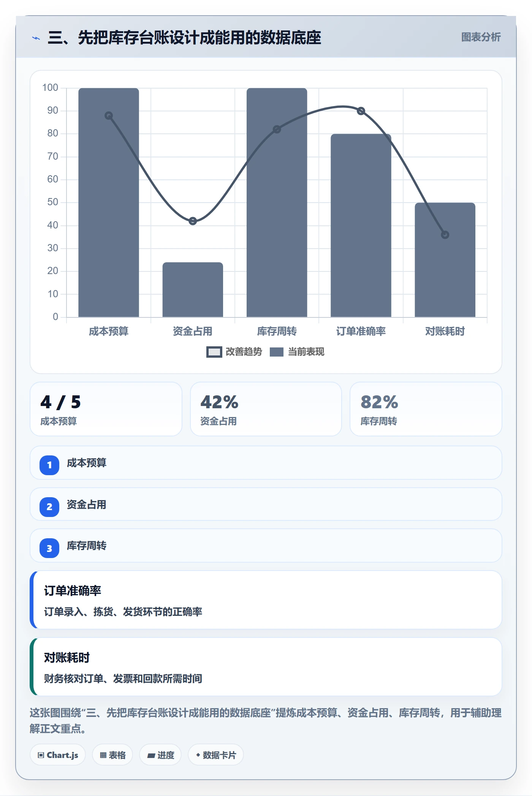Click the summary paragraph starting with 这张图围绕
Screen dimensions: 532x796
coord(266,720)
